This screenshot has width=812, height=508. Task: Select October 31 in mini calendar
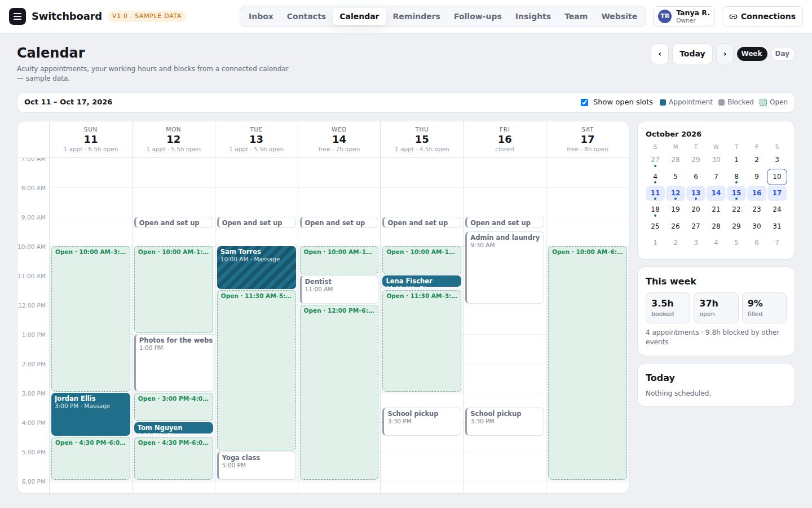(776, 226)
